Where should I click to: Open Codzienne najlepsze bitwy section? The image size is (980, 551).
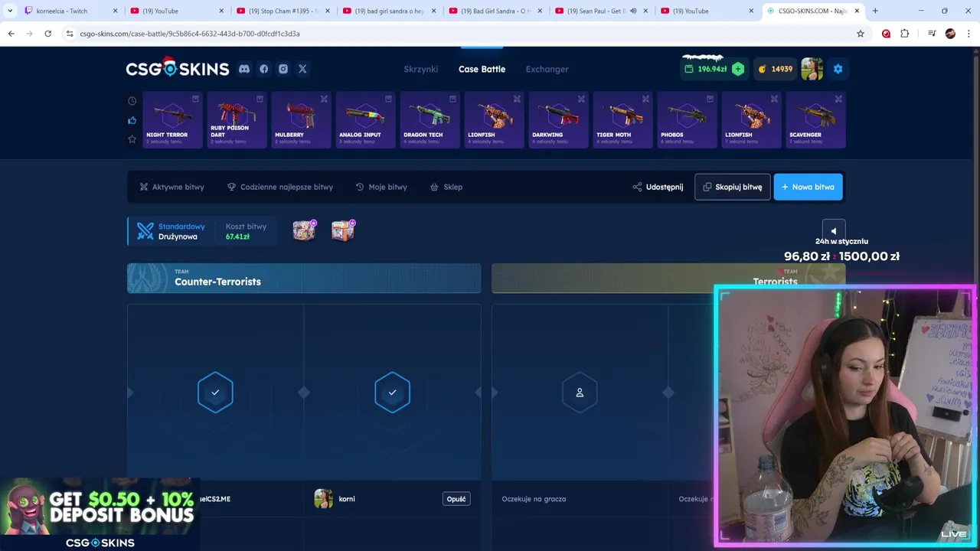[x=280, y=187]
